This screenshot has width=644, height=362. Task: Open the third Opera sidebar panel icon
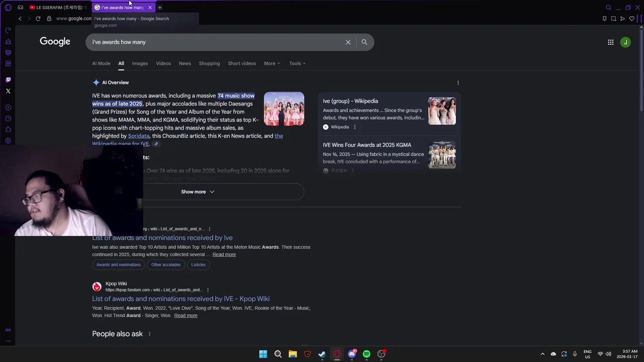8,52
